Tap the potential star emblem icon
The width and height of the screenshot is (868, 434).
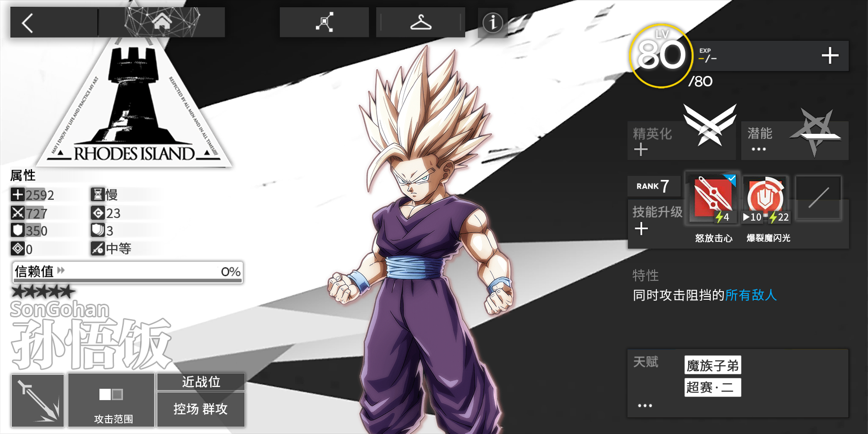(x=816, y=132)
